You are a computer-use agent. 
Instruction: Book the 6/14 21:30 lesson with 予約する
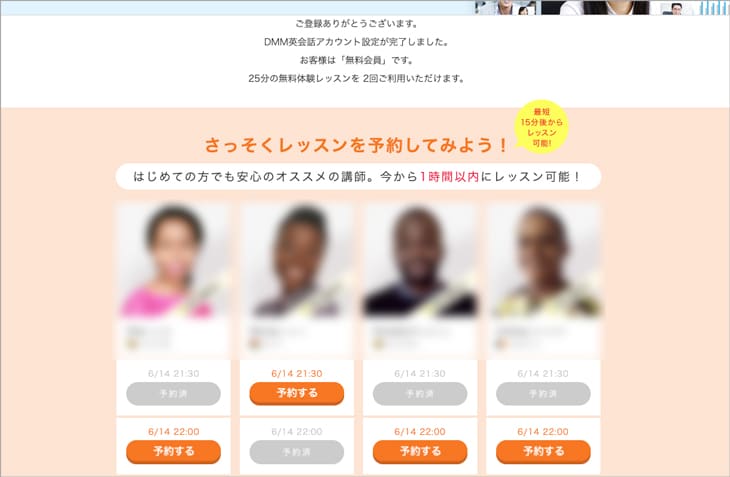[x=297, y=393]
